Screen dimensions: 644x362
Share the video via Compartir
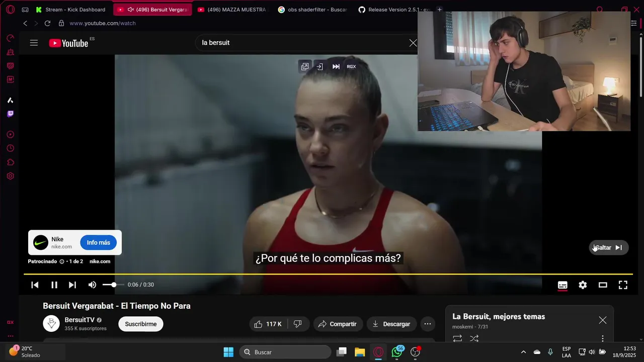[x=337, y=324]
